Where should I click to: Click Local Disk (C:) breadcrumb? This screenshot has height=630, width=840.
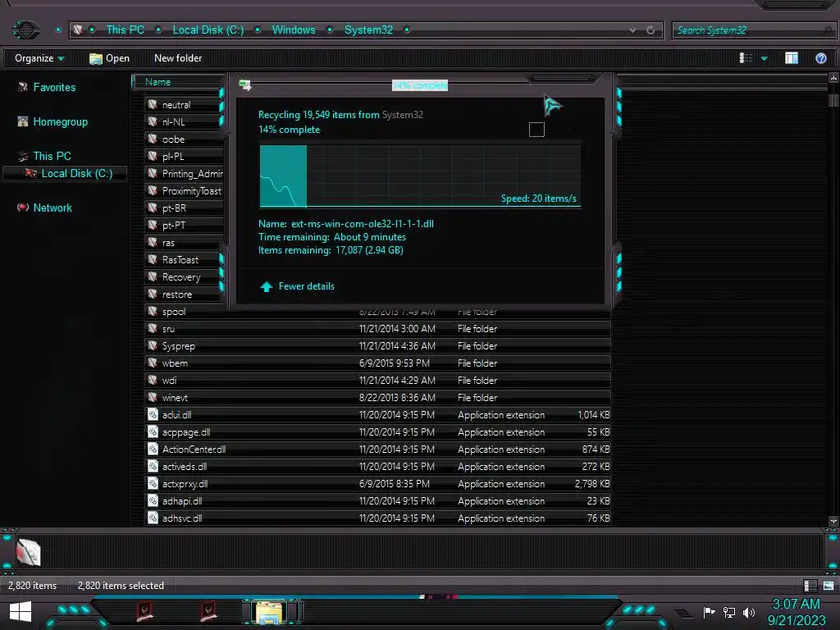(208, 30)
